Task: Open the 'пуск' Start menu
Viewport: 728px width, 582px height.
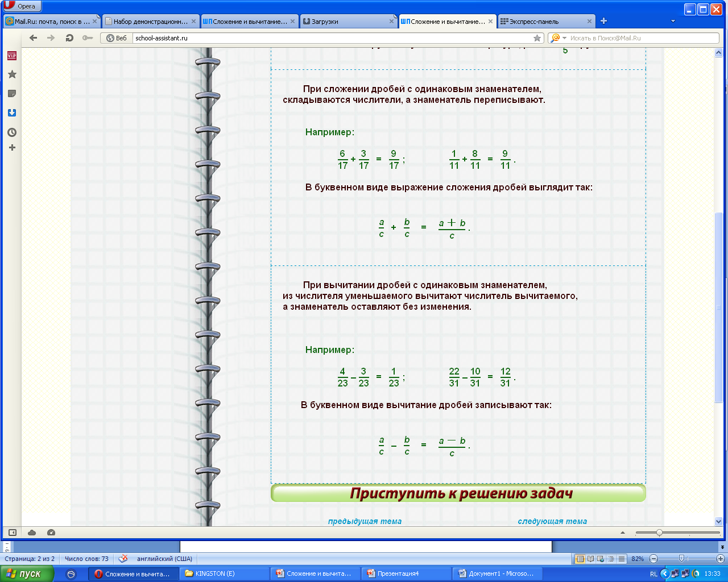Action: pyautogui.click(x=27, y=574)
